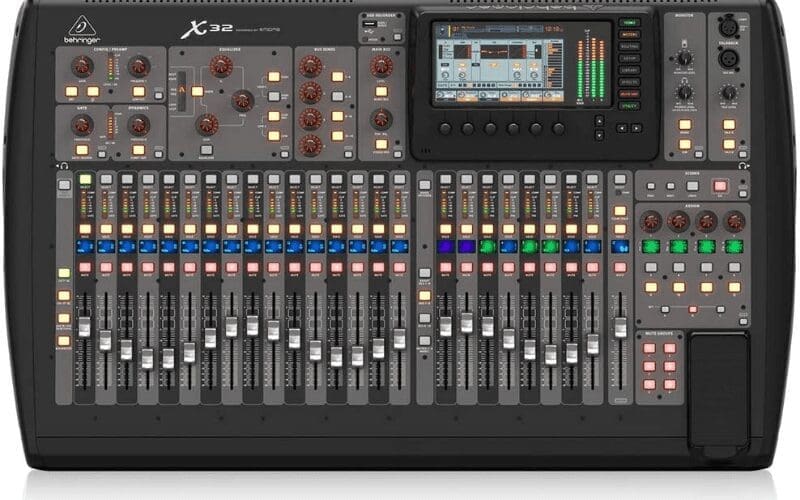Viewport: 800px width, 500px height.
Task: Click the down arrow navigation key
Action: click(x=599, y=135)
